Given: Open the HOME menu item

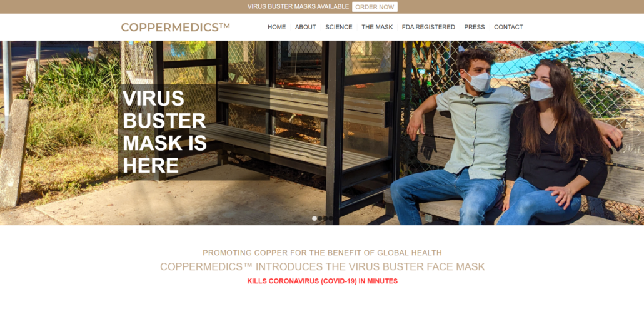Looking at the screenshot, I should click(x=277, y=27).
